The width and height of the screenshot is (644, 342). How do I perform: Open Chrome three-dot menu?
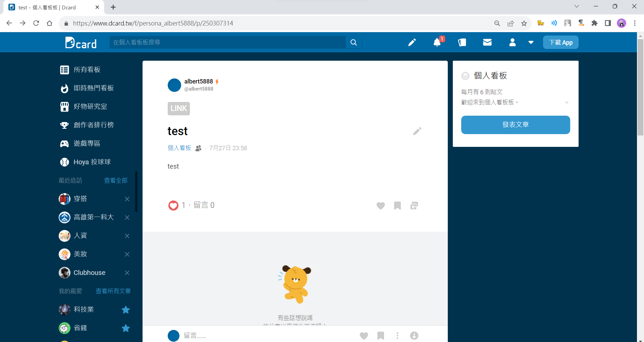coord(635,23)
